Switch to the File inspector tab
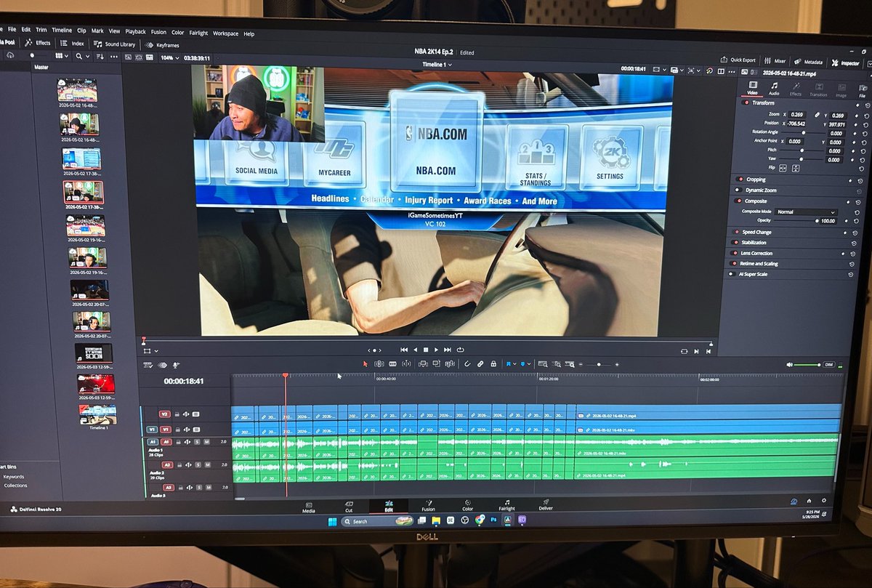 (x=862, y=92)
